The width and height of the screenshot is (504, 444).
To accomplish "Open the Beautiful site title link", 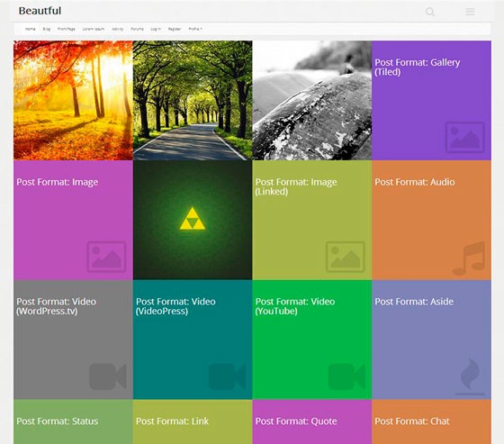I will (40, 11).
